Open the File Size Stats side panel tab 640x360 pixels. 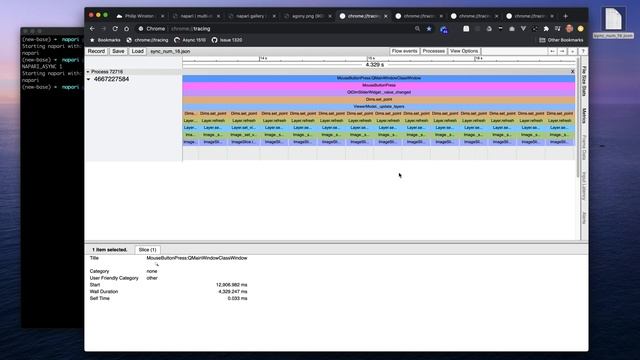point(584,81)
